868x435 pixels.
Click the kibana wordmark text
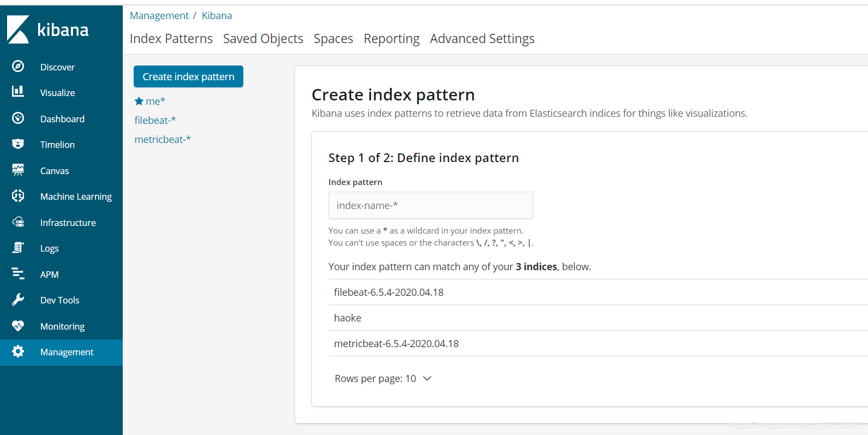(x=63, y=29)
